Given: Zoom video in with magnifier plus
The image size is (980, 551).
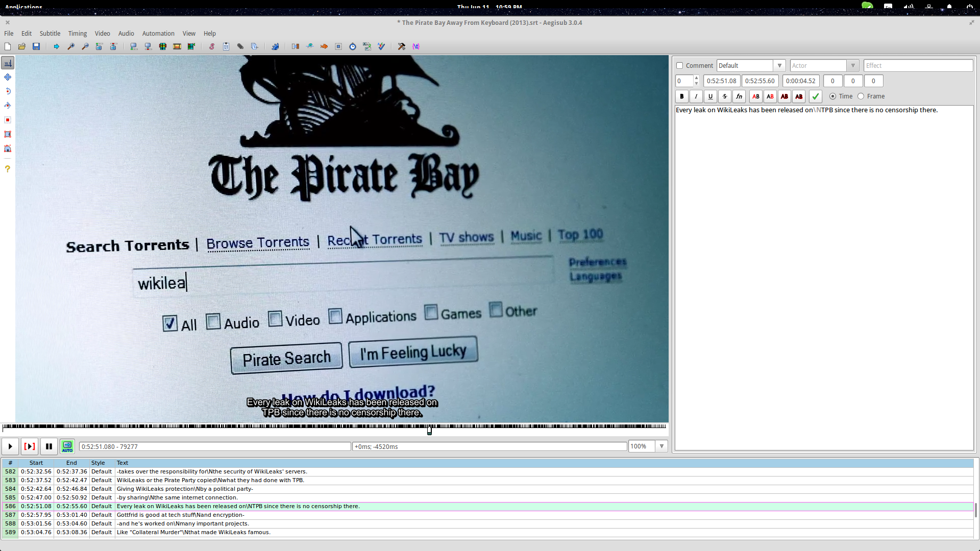Looking at the screenshot, I should pos(71,46).
